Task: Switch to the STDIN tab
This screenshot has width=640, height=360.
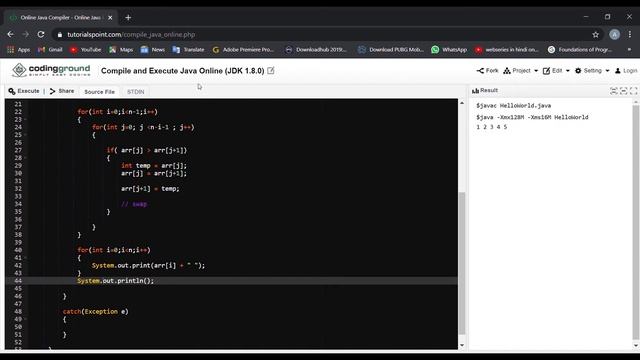Action: (x=136, y=92)
